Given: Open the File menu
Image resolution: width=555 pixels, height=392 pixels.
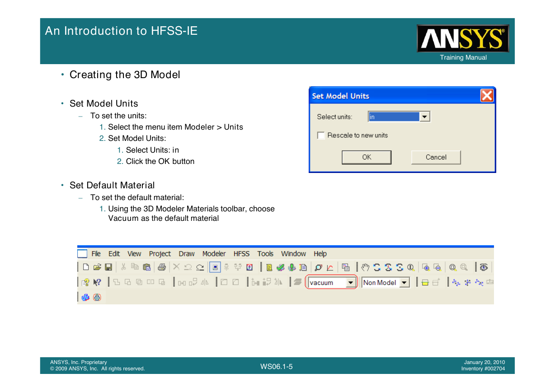Looking at the screenshot, I should 96,254.
